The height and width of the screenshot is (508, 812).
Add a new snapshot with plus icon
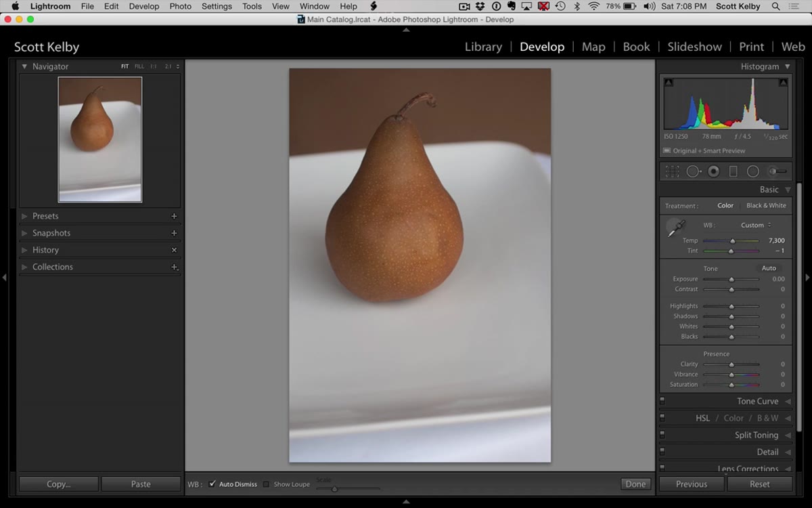(x=174, y=233)
